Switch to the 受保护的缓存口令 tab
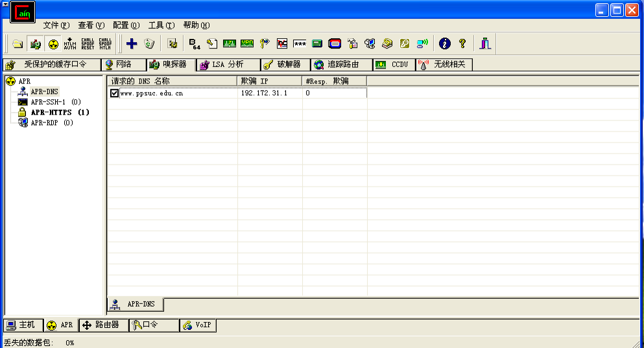Viewport: 644px width, 348px height. pyautogui.click(x=52, y=64)
